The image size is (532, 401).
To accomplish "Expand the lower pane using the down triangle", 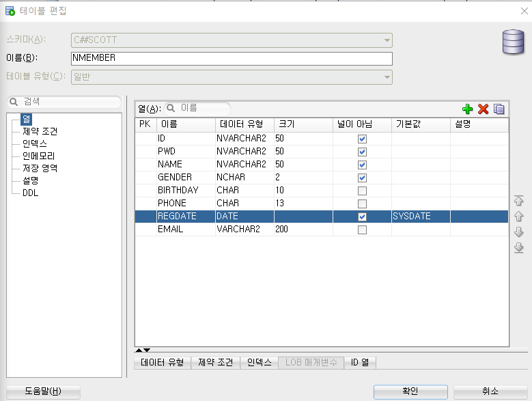I will coord(147,350).
